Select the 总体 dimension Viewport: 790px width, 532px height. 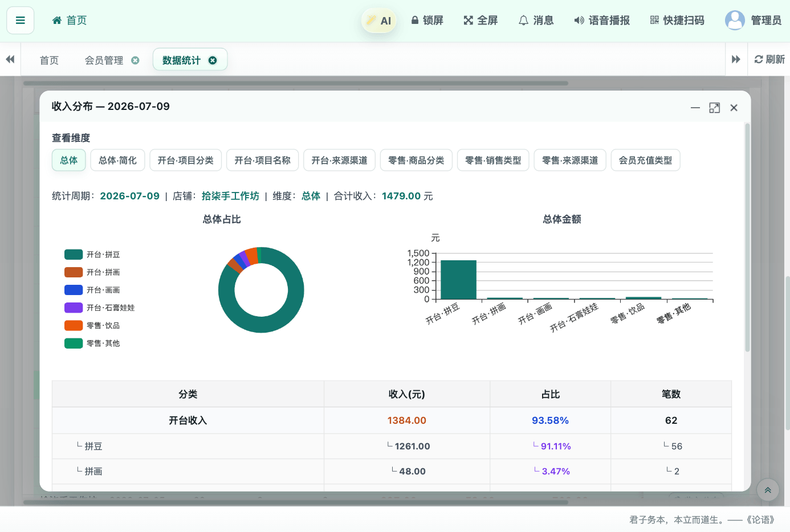(69, 160)
